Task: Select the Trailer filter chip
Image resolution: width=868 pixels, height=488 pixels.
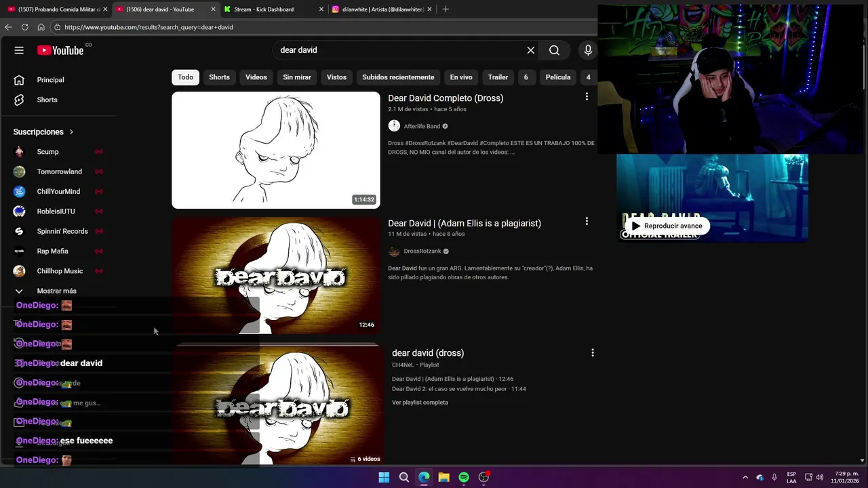Action: (x=498, y=77)
